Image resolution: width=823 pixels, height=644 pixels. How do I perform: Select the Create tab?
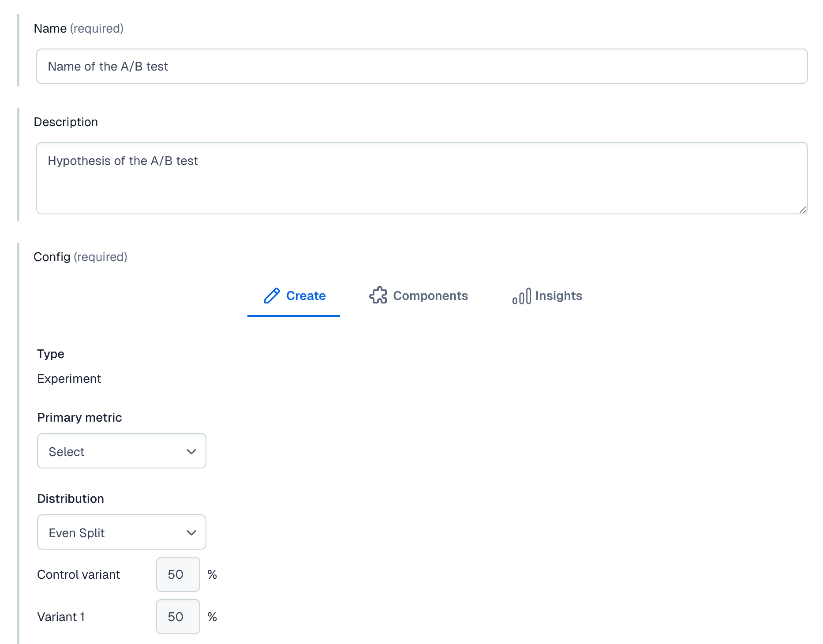click(294, 296)
